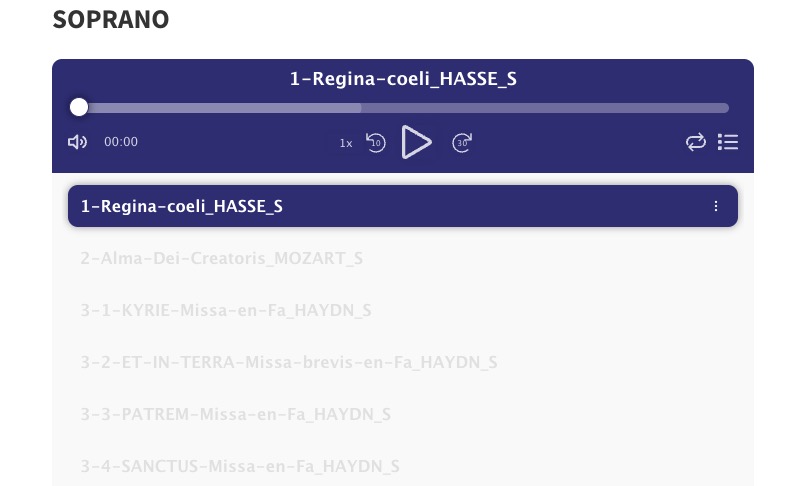
Task: Skip forward 30 seconds icon
Action: [x=462, y=142]
